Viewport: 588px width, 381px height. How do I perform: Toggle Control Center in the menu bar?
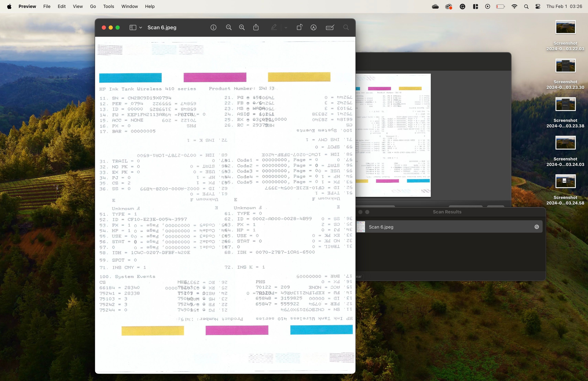(538, 6)
